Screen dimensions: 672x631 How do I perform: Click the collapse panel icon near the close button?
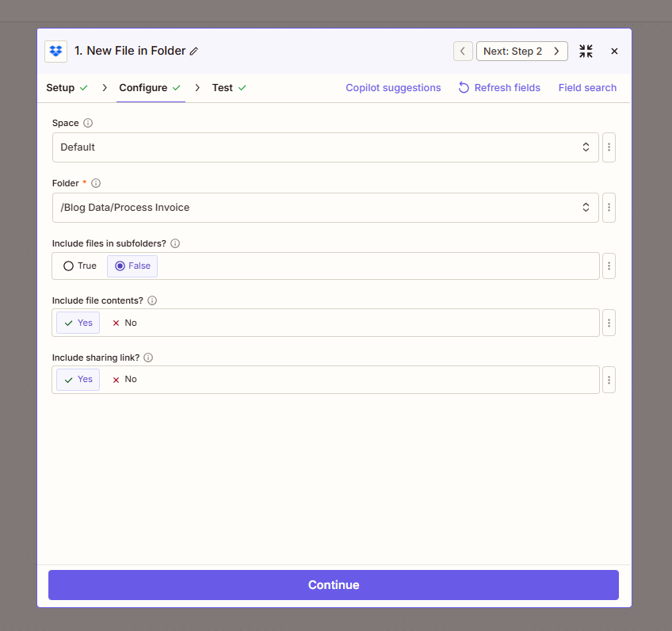click(586, 51)
